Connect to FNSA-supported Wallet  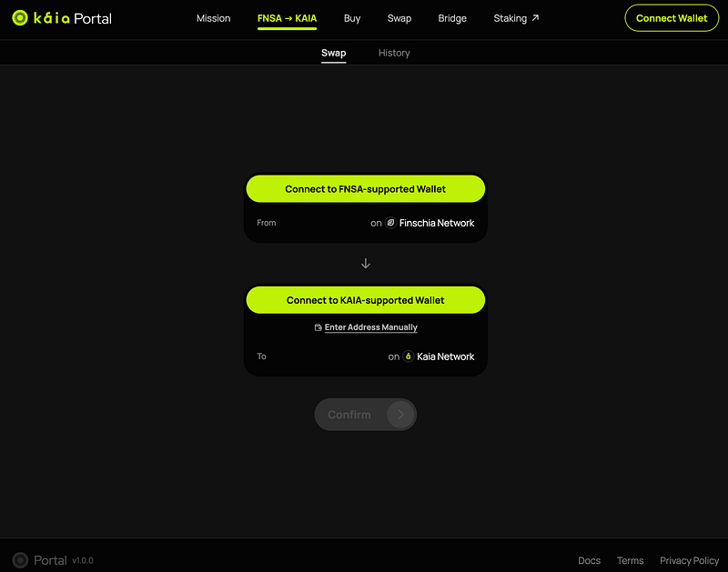[366, 189]
